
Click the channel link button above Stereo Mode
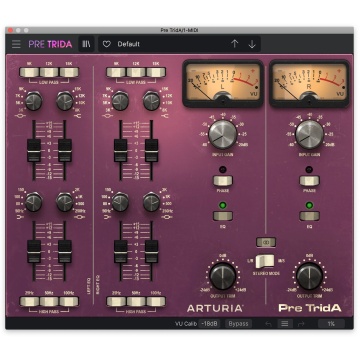[x=266, y=242]
